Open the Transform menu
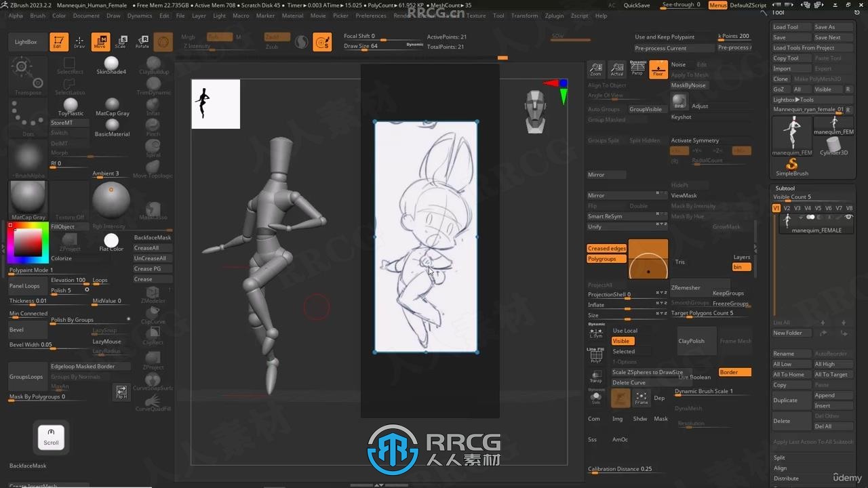The width and height of the screenshot is (868, 488). (x=525, y=16)
